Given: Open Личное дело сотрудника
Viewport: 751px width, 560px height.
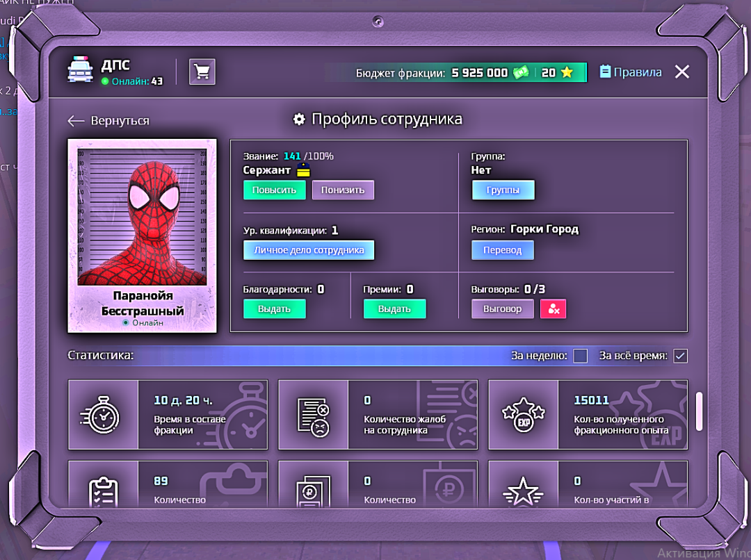Looking at the screenshot, I should pyautogui.click(x=309, y=250).
